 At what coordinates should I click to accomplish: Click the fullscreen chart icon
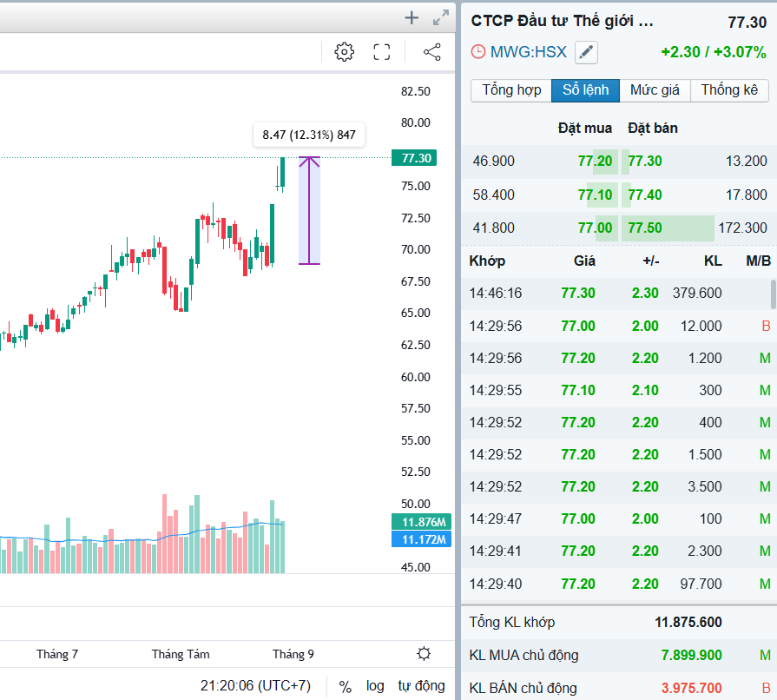point(382,52)
